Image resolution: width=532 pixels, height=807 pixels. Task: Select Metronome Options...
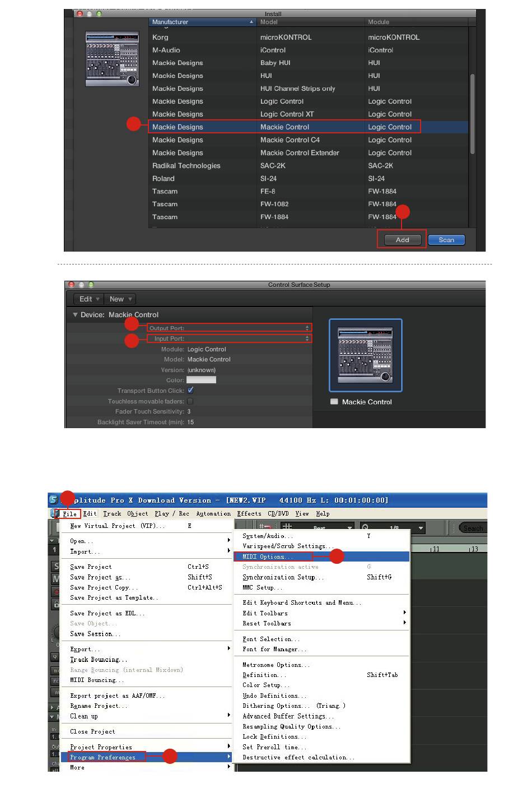(323, 665)
